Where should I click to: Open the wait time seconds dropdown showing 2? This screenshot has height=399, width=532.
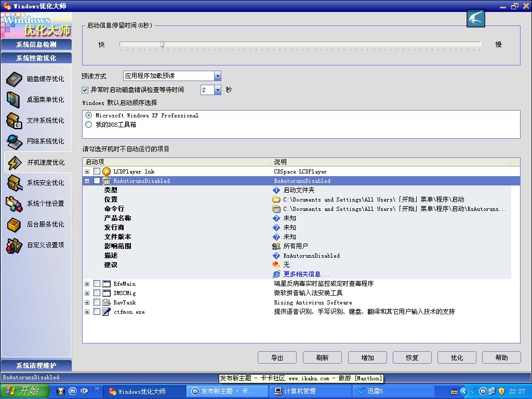(218, 90)
